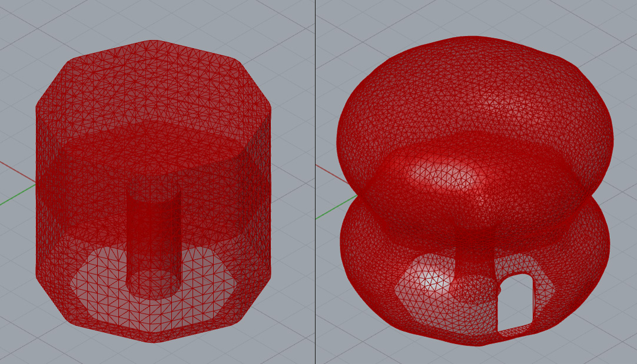Viewport: 637px width, 364px height.
Task: Click the rectangular hole in the right mesh
Action: (x=515, y=302)
